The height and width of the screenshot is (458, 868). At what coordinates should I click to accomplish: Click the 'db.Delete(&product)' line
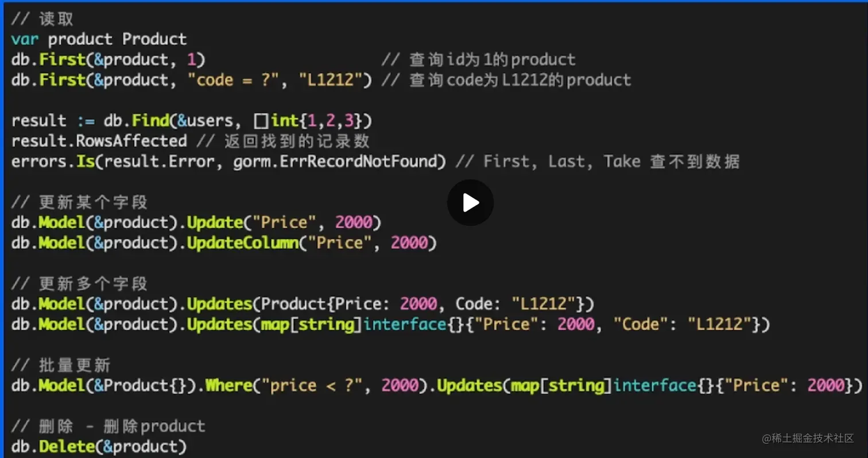click(x=99, y=446)
